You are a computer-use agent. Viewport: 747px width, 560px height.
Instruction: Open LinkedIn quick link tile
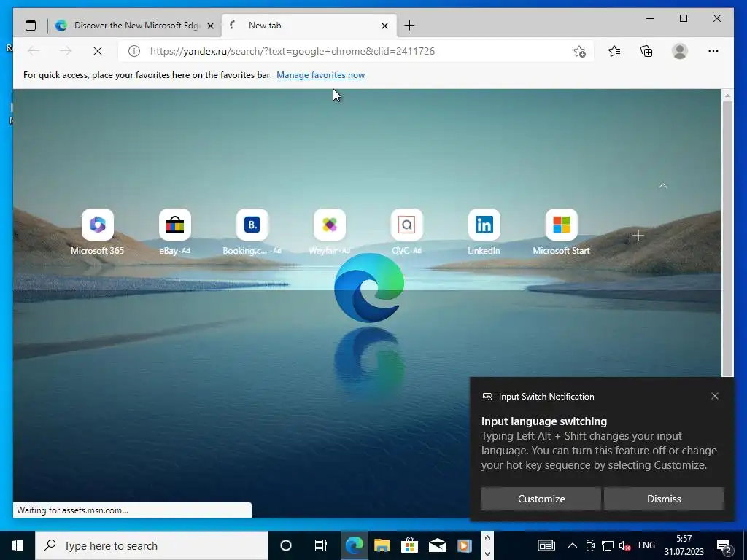click(x=484, y=232)
